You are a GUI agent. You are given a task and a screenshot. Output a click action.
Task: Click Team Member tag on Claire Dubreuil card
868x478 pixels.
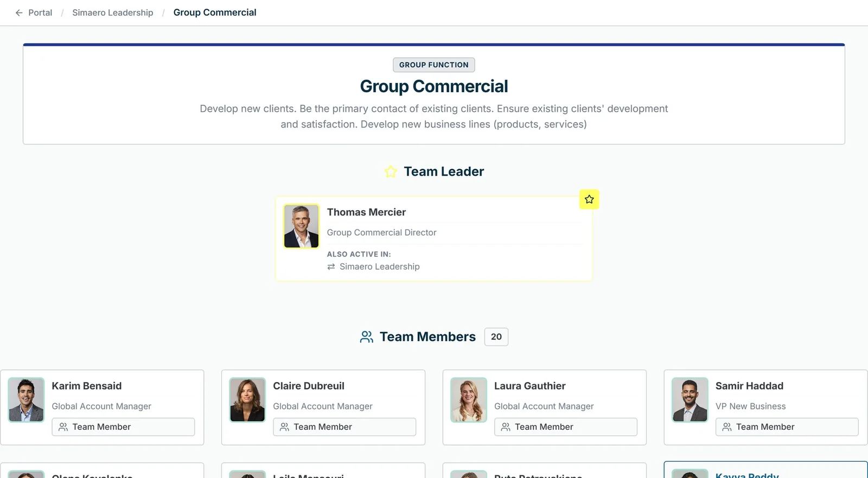click(344, 427)
